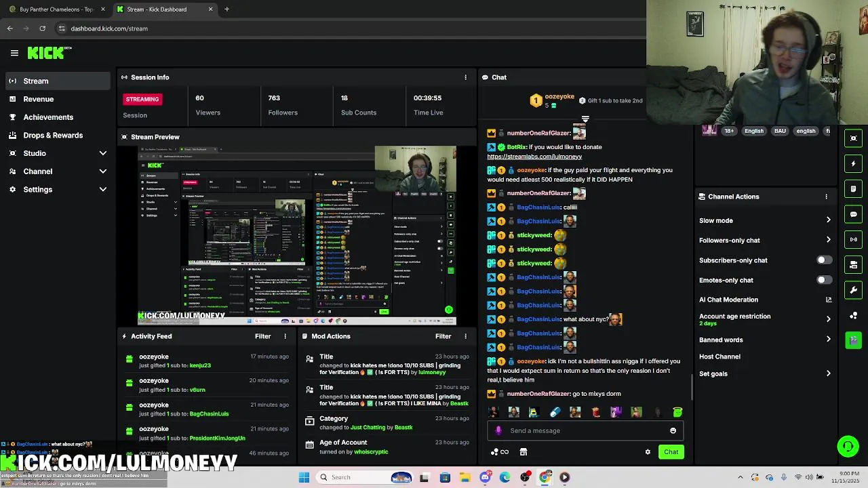Viewport: 868px width, 488px height.
Task: Open Mod Actions Filter dropdown
Action: (x=443, y=336)
